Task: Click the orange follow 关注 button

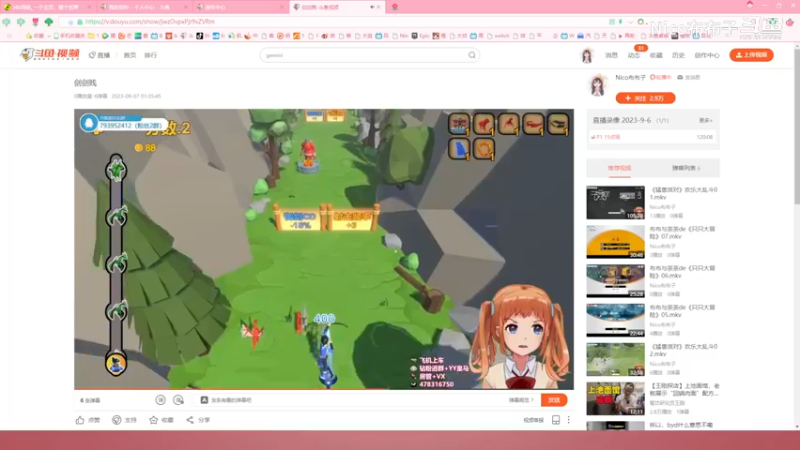Action: point(645,98)
